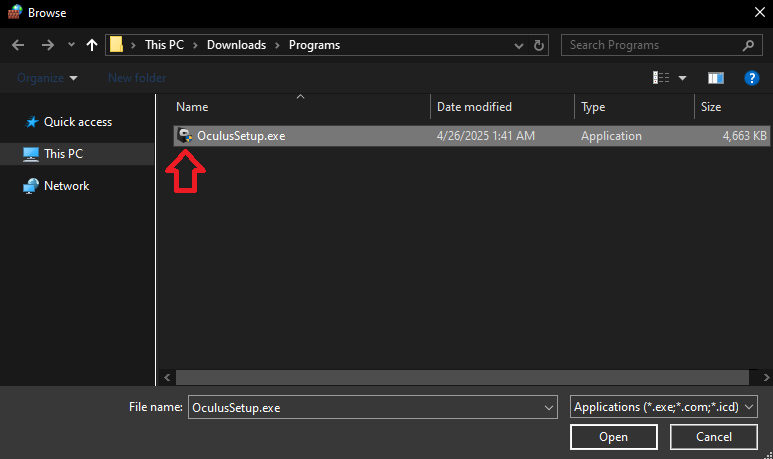Open address bar history dropdown

(519, 46)
